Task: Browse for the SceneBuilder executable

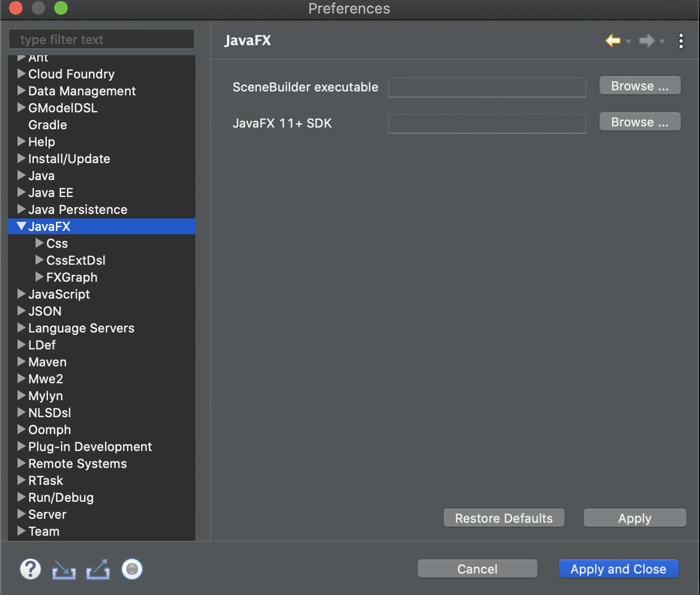Action: 640,86
